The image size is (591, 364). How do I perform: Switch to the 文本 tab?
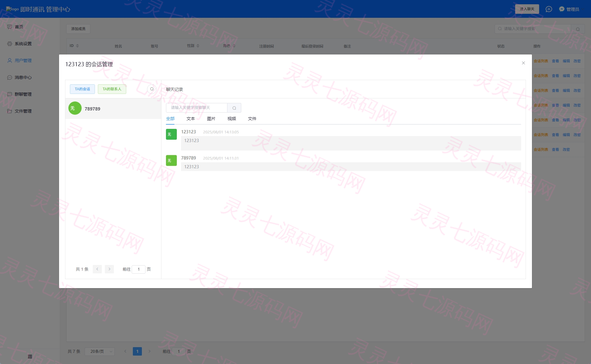tap(191, 119)
